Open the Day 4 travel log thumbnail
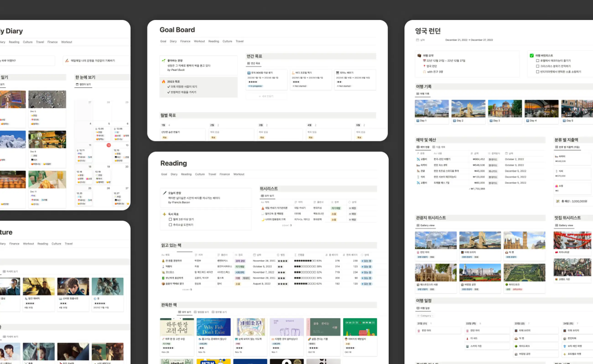This screenshot has height=364, width=593. pyautogui.click(x=541, y=109)
